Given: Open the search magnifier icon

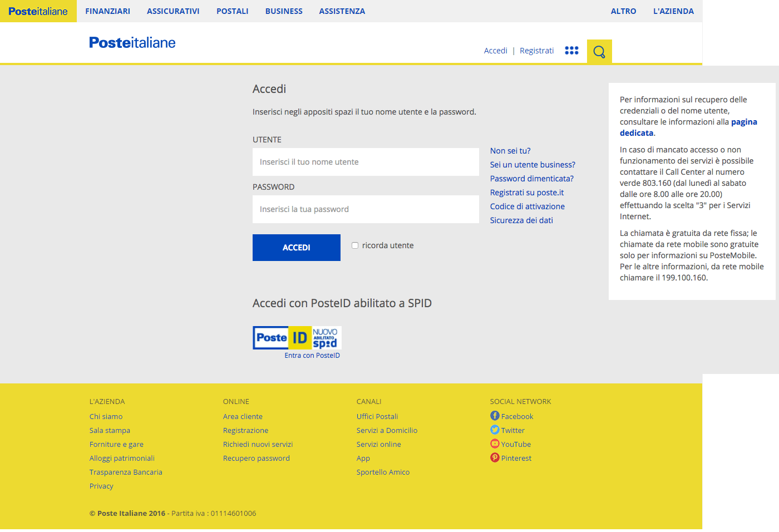Looking at the screenshot, I should point(599,52).
